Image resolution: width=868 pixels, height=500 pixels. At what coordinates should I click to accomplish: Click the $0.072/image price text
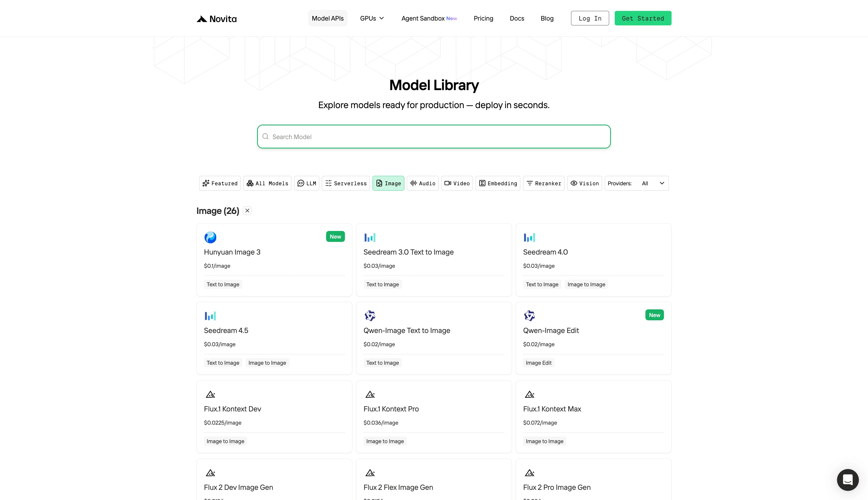pyautogui.click(x=540, y=423)
